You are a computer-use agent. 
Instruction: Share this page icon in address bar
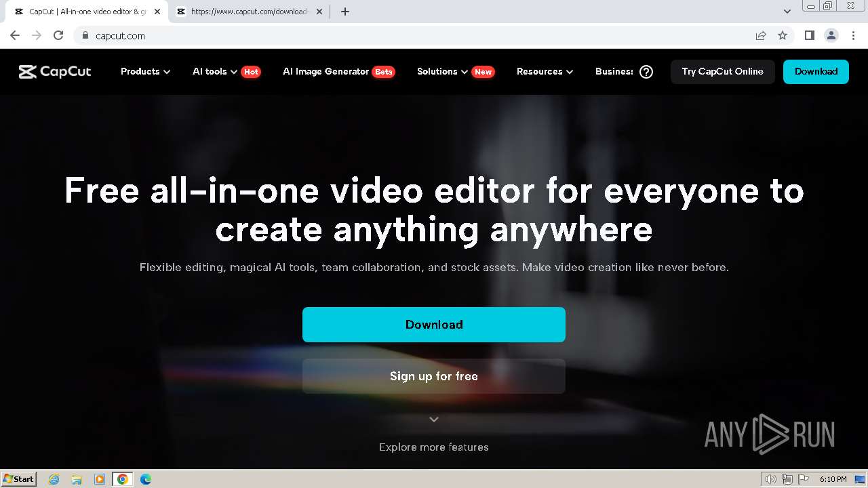tap(761, 36)
